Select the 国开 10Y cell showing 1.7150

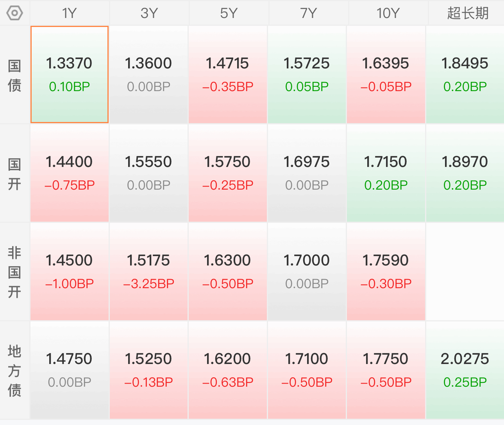[x=386, y=173]
